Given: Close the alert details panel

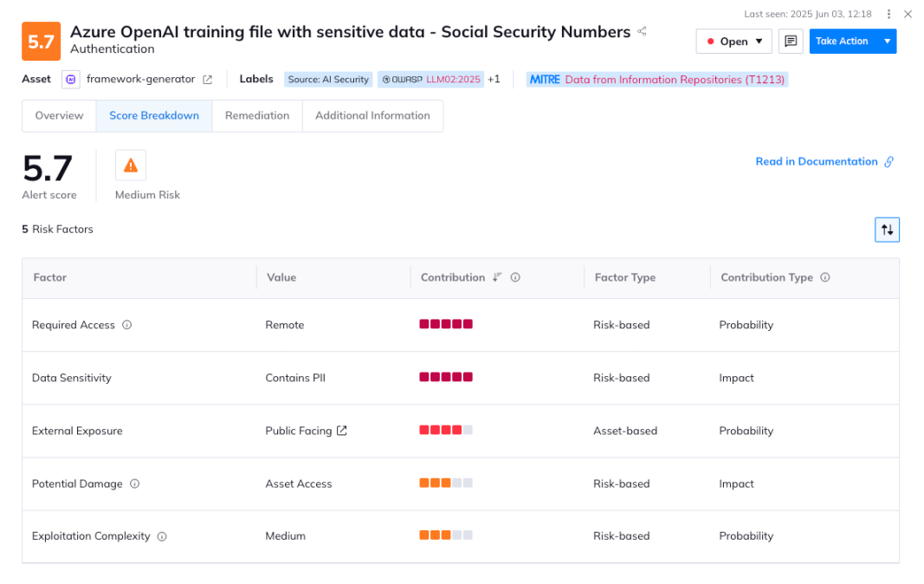Looking at the screenshot, I should tap(908, 14).
